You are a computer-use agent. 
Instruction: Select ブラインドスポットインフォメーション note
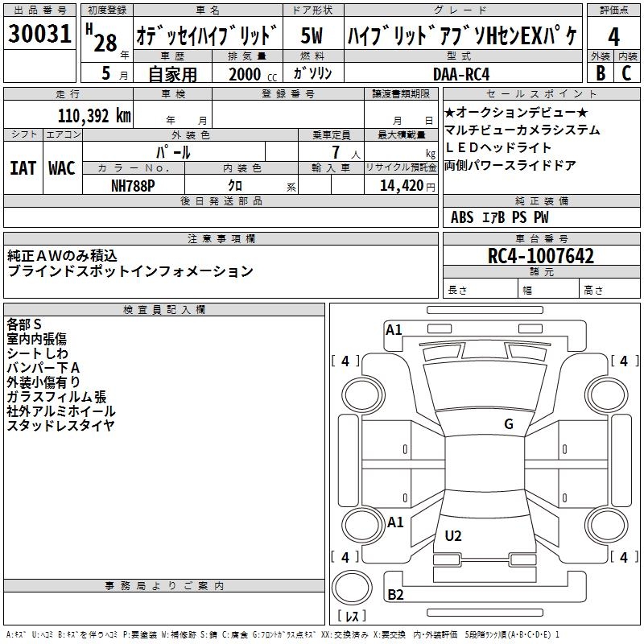[130, 271]
